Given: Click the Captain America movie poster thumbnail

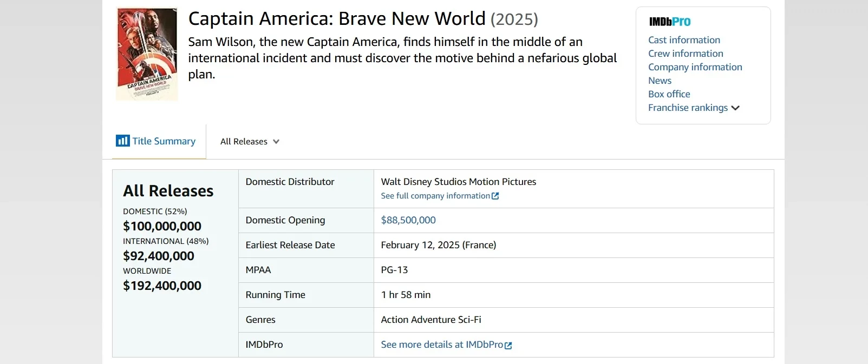Looking at the screenshot, I should (147, 54).
